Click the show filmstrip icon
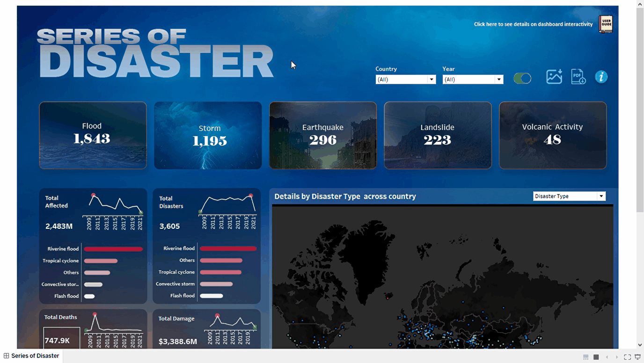The image size is (644, 363). [x=585, y=357]
